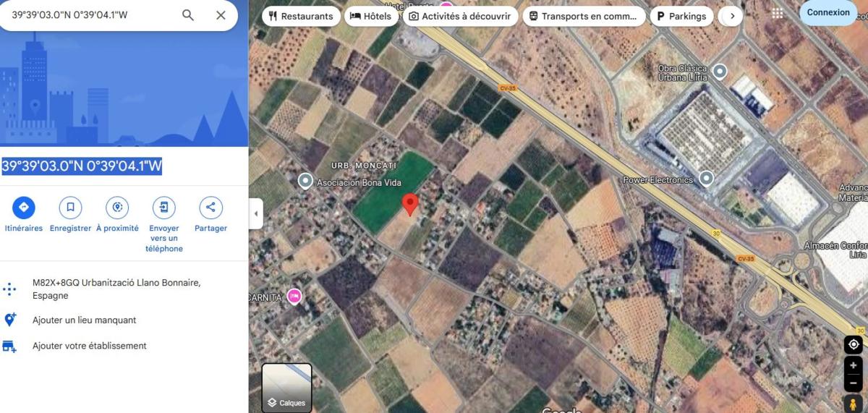Select the Parkings category chip
Screen dimensions: 868x413
click(x=681, y=16)
